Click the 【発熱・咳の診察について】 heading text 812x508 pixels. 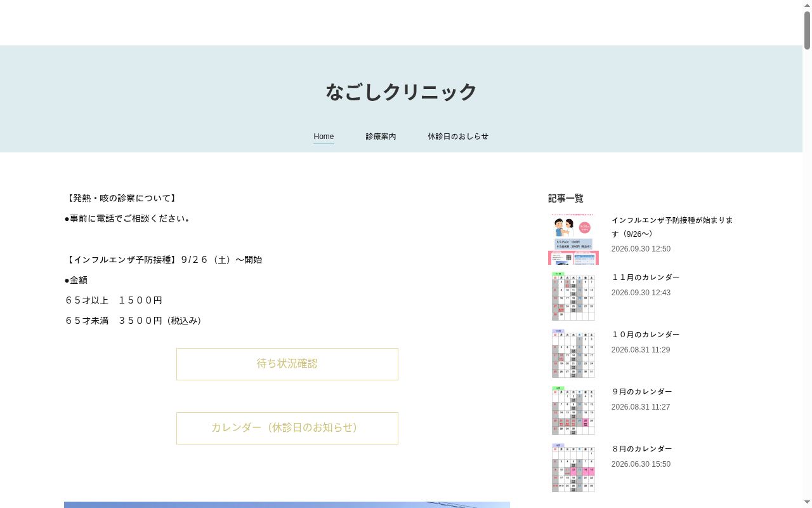click(x=121, y=198)
